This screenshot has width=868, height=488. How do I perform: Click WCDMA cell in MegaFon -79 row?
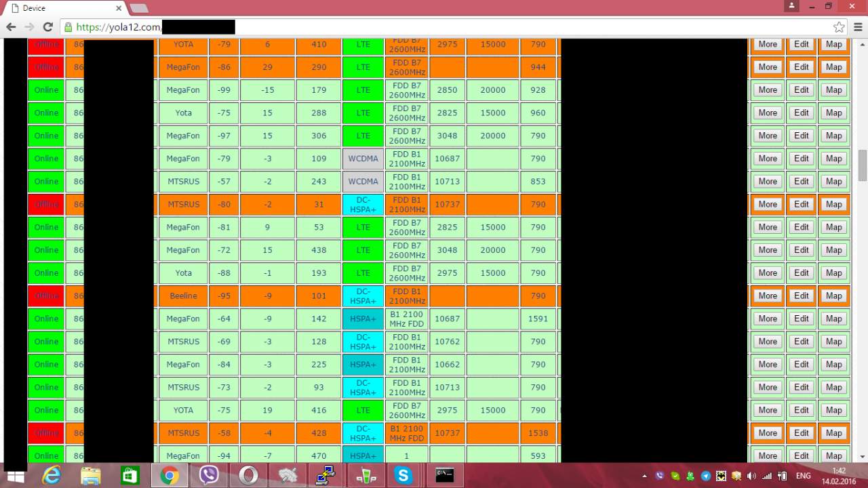363,159
